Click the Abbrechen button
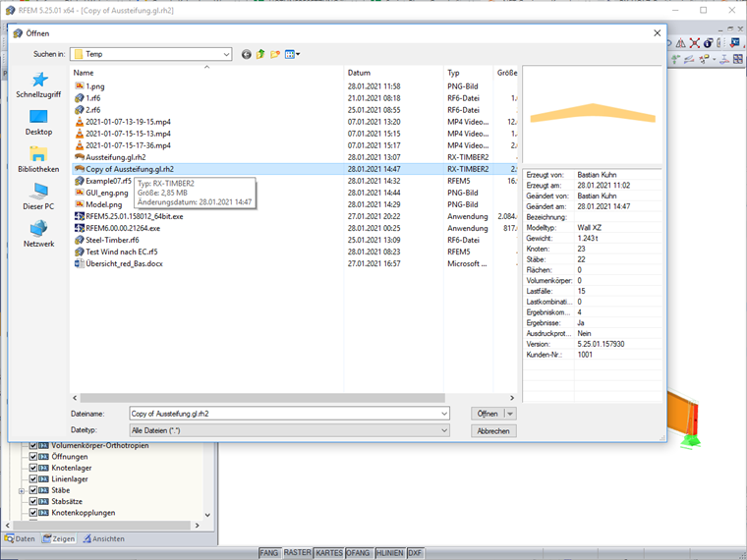 pyautogui.click(x=493, y=431)
